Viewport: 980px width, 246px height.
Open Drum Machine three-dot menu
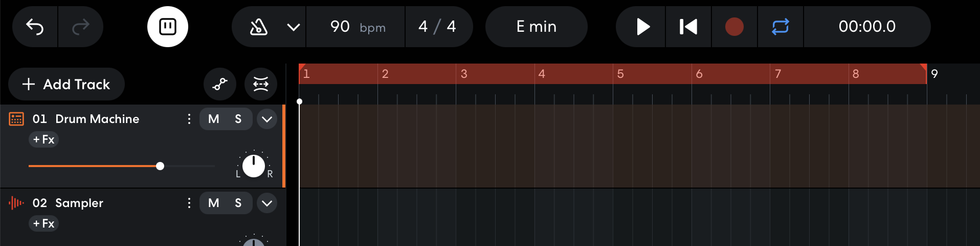point(189,119)
